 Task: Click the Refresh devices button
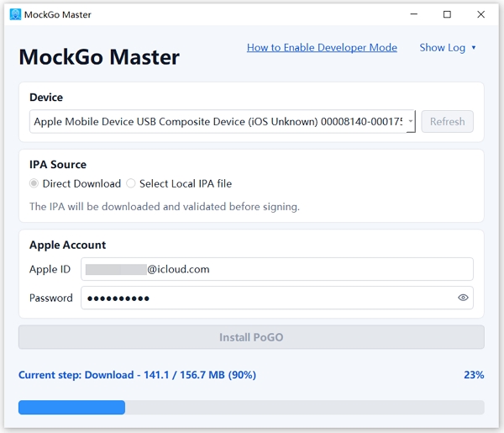tap(447, 121)
